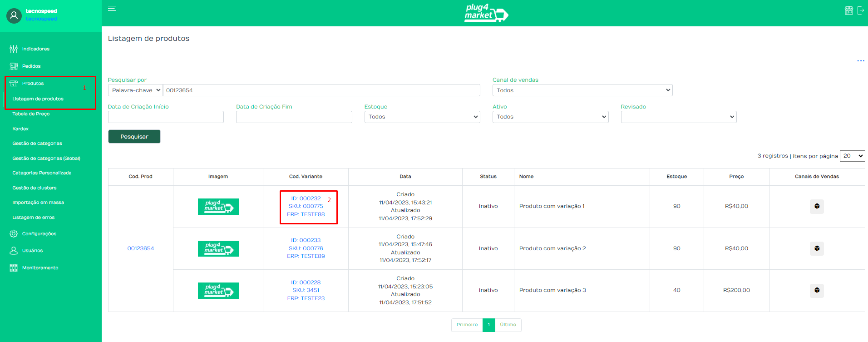Open Configurações in the sidebar

point(39,234)
